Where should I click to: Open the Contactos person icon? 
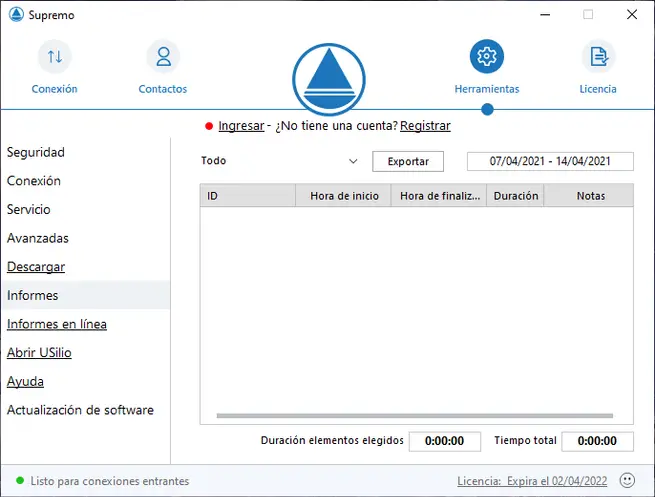click(162, 57)
